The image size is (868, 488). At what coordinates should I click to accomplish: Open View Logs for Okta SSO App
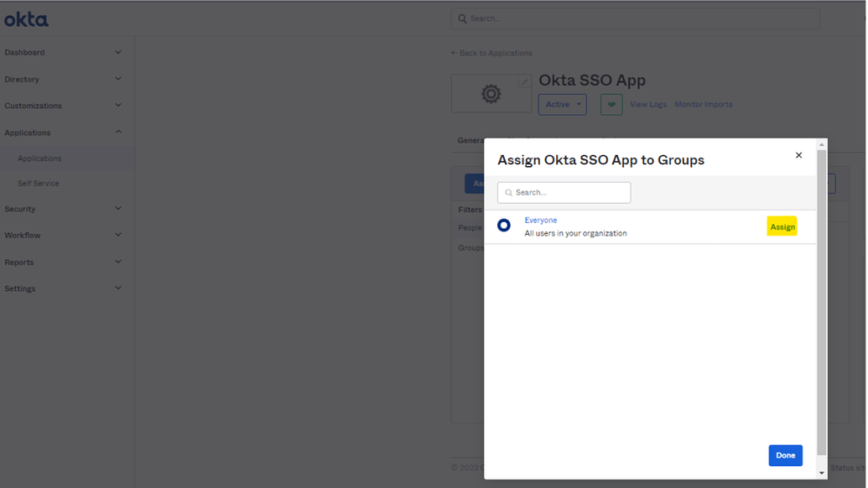point(647,104)
